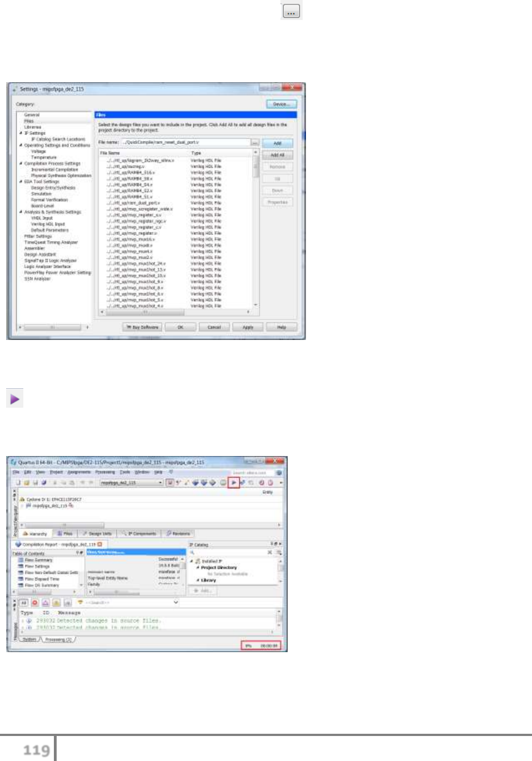Screen dimensions: 532x761
Task: Click Apply in the Settings dialog
Action: tap(248, 327)
